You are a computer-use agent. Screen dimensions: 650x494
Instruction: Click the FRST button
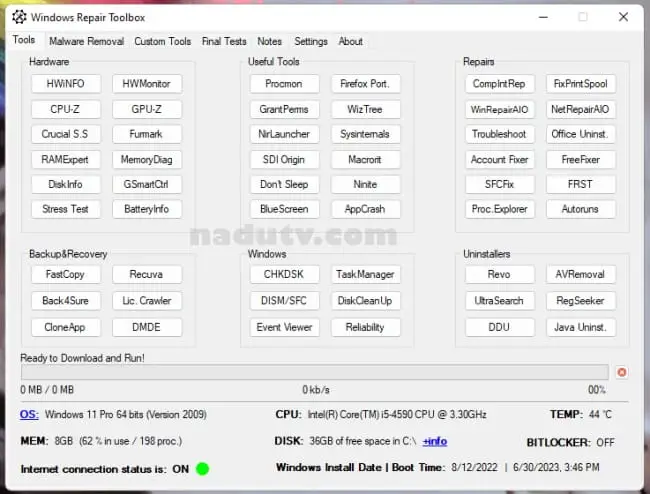[580, 184]
